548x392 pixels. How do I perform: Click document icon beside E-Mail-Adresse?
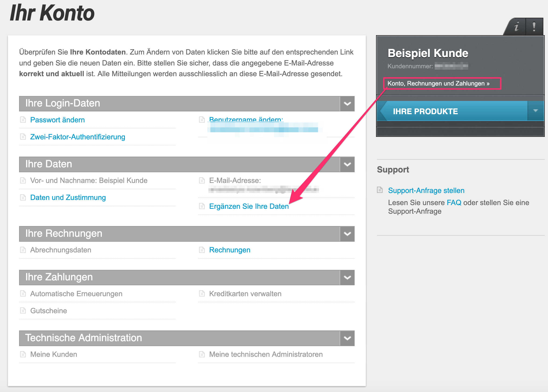(x=202, y=180)
